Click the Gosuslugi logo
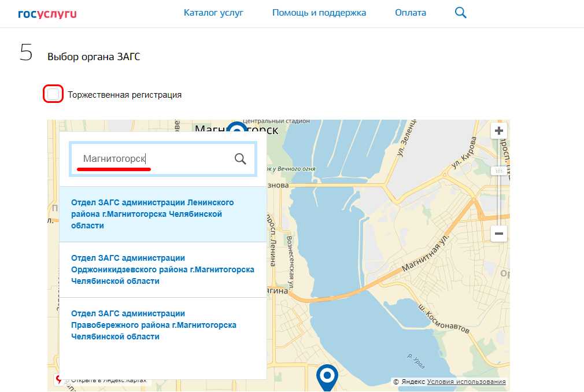The image size is (584, 392). click(47, 13)
